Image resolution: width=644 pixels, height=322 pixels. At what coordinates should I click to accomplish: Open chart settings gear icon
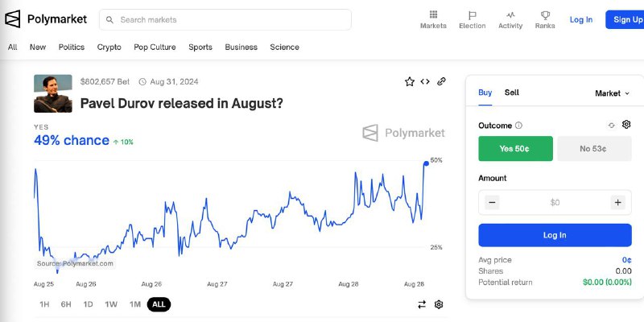[439, 304]
